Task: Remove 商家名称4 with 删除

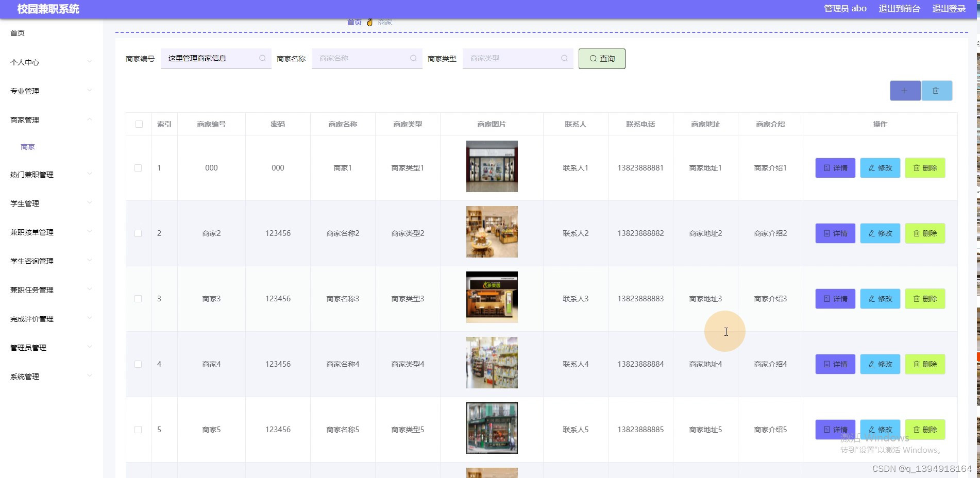Action: pyautogui.click(x=925, y=364)
